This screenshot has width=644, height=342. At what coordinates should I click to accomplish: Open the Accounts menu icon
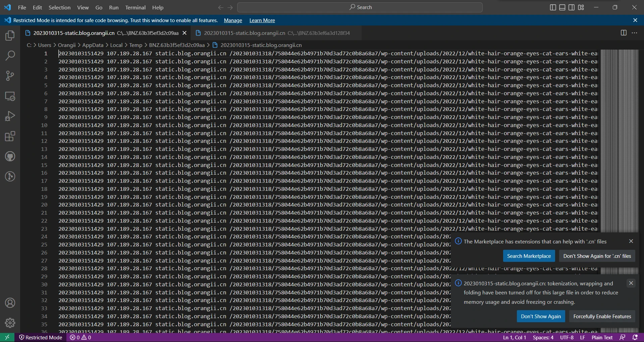(x=10, y=303)
